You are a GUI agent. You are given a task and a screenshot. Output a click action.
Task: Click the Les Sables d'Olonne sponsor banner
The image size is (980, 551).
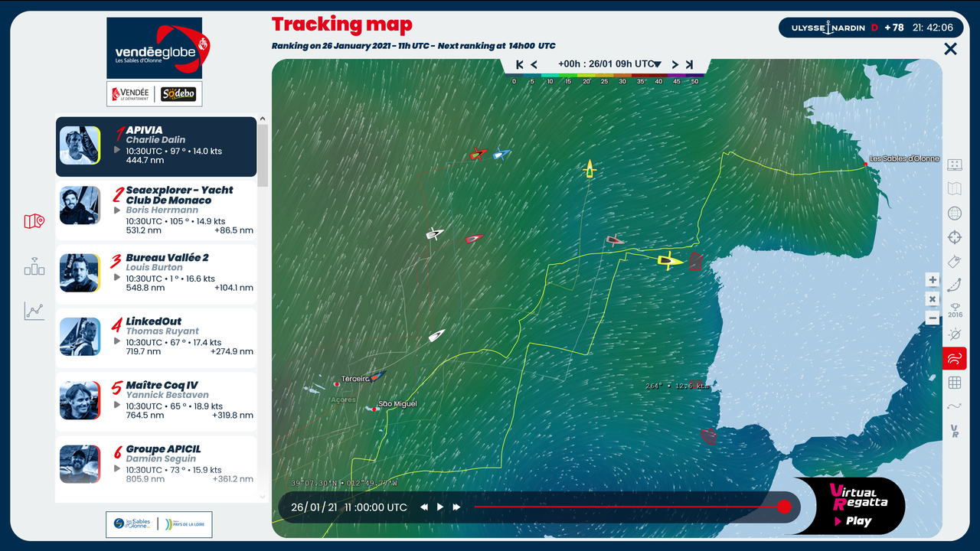[x=158, y=524]
